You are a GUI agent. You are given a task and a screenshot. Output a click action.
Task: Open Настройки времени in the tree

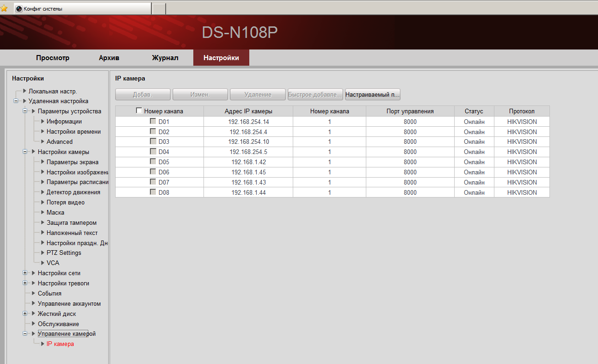74,132
